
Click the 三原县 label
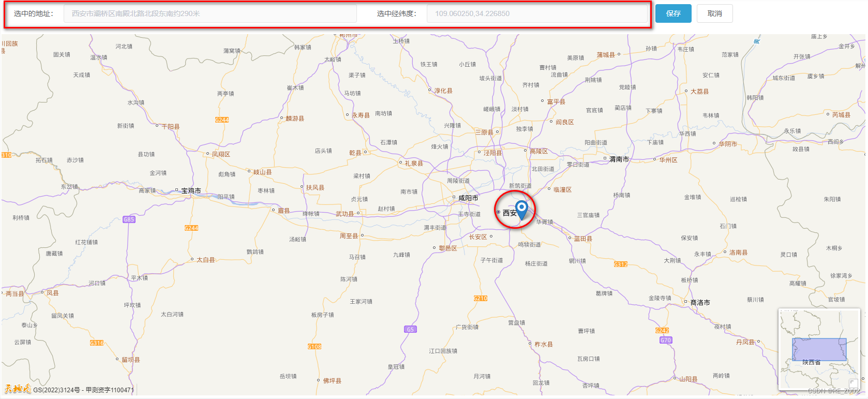click(x=484, y=132)
